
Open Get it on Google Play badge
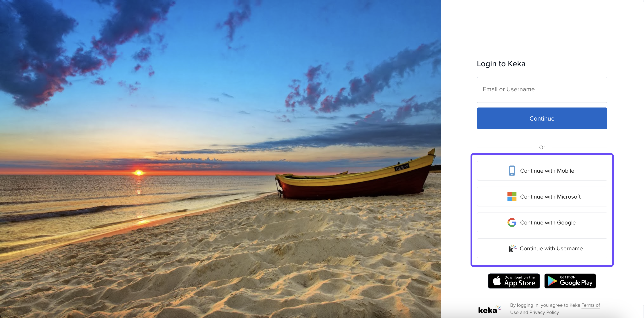pyautogui.click(x=570, y=281)
